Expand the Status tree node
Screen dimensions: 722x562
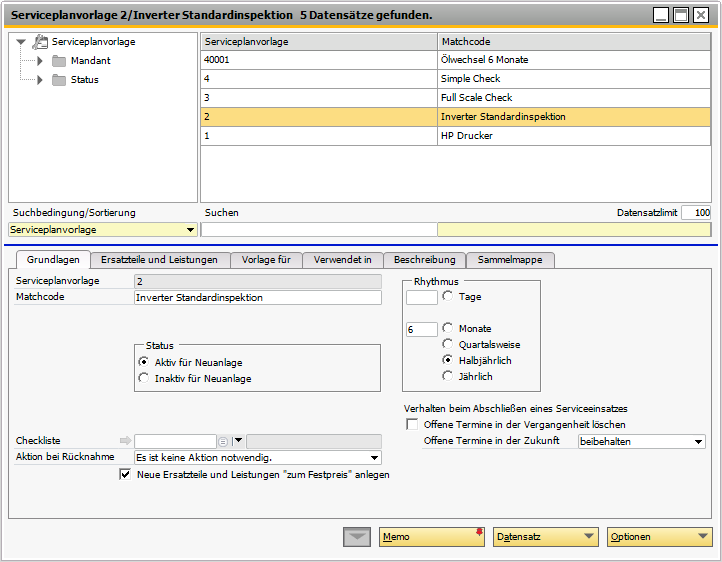coord(40,80)
